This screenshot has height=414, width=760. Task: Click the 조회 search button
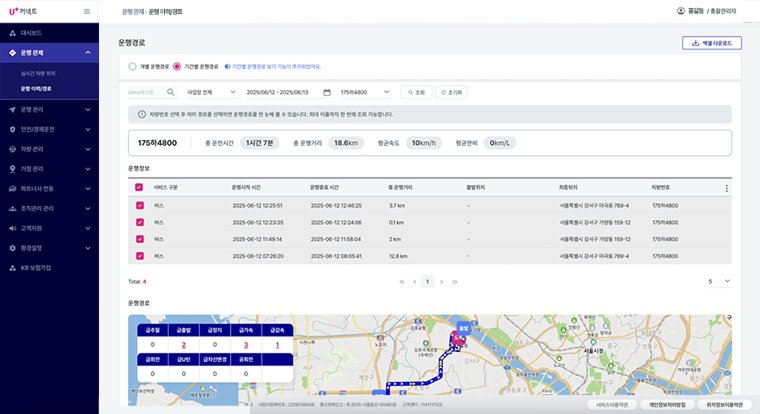coord(416,92)
